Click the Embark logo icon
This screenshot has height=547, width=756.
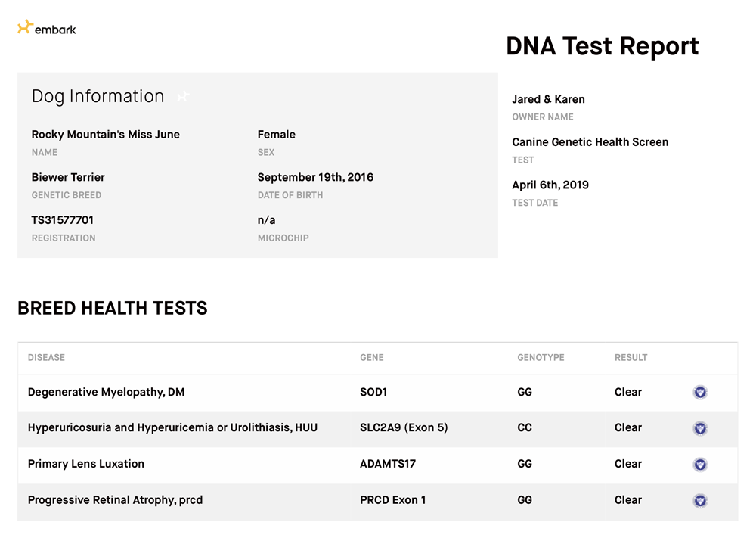point(25,28)
